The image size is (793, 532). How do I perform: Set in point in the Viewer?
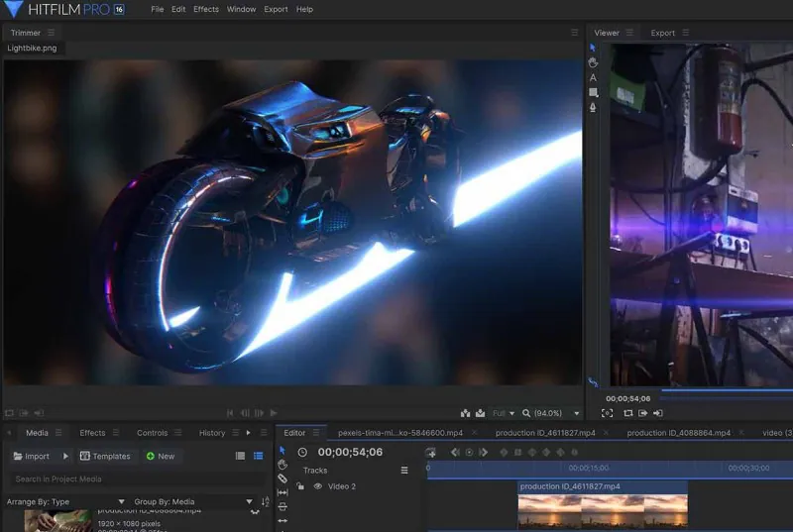(642, 413)
